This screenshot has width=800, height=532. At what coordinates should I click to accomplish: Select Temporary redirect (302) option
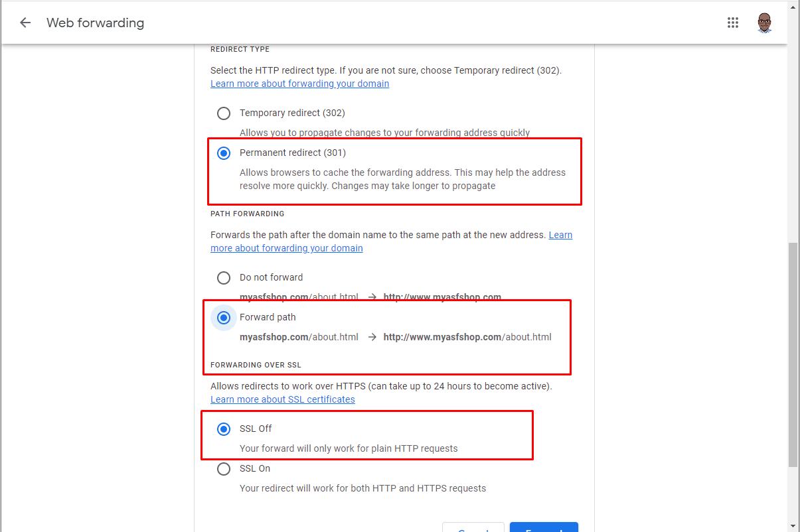click(x=224, y=113)
